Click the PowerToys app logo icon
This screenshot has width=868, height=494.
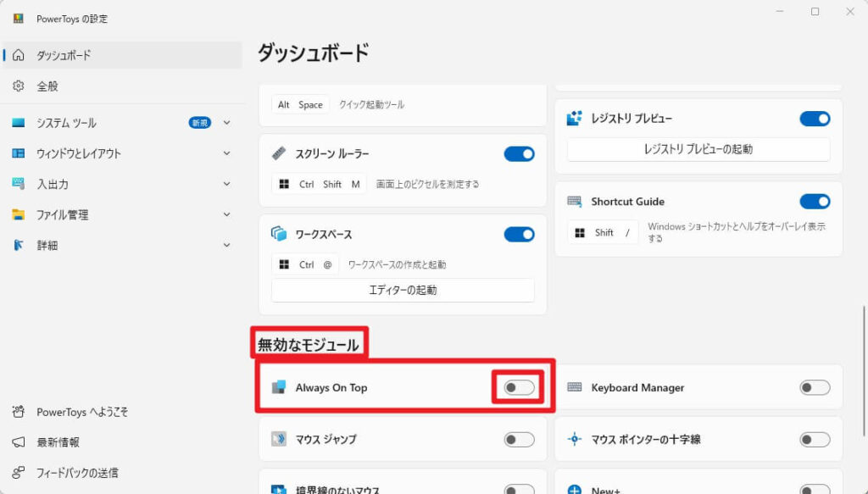point(19,19)
